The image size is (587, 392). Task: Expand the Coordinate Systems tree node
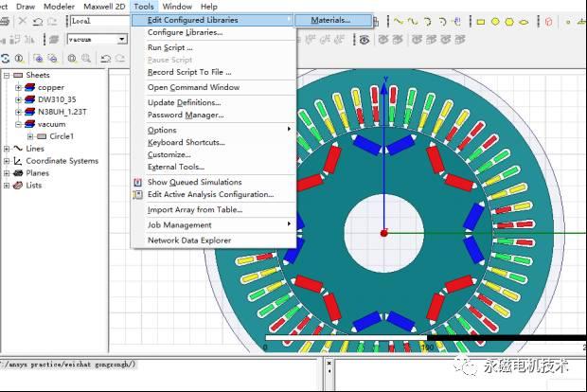click(7, 161)
